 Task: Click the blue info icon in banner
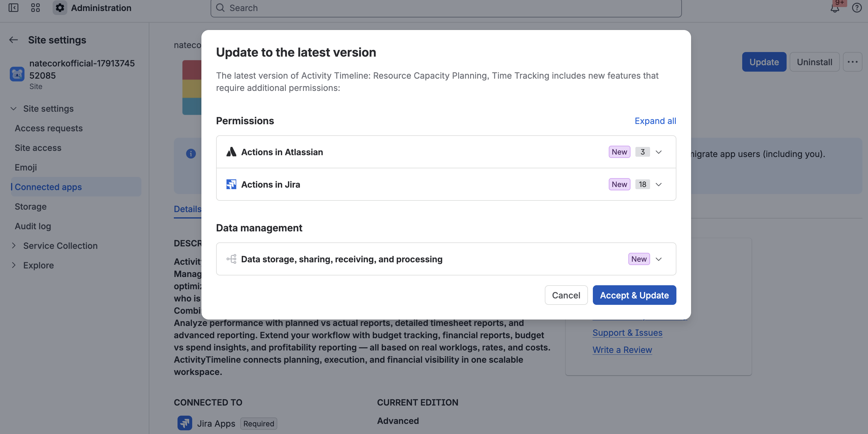[191, 154]
